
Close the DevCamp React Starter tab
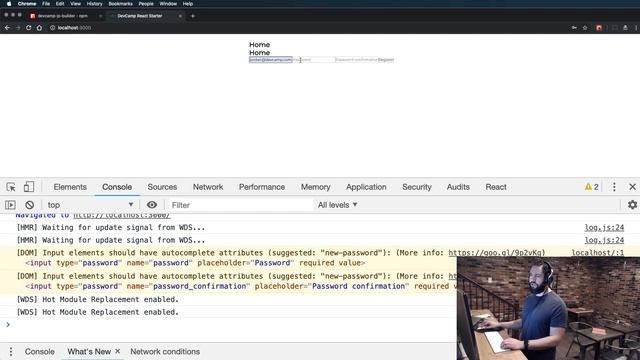coord(180,16)
